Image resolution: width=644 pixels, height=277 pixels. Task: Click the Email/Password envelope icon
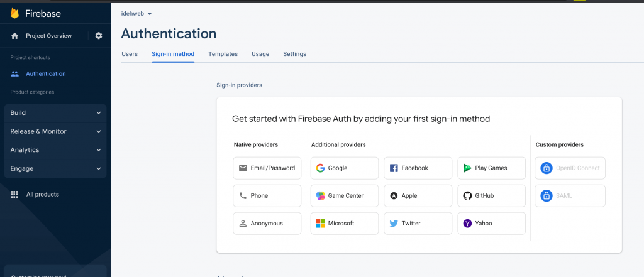[x=243, y=168]
